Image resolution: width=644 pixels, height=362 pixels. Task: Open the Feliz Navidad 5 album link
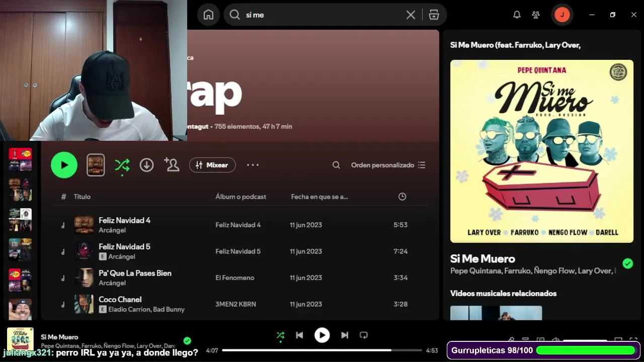point(238,251)
